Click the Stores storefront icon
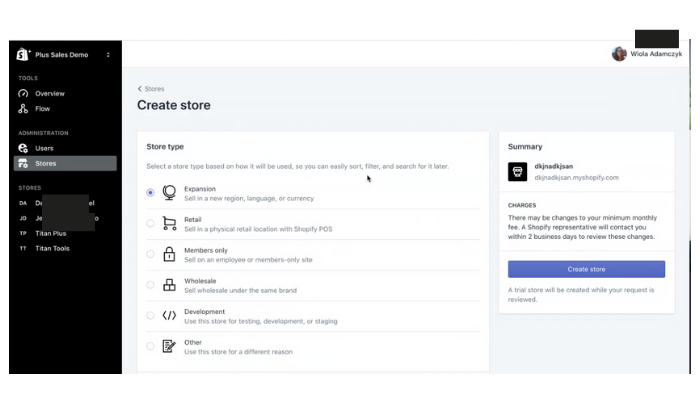700x420 pixels. coord(23,163)
